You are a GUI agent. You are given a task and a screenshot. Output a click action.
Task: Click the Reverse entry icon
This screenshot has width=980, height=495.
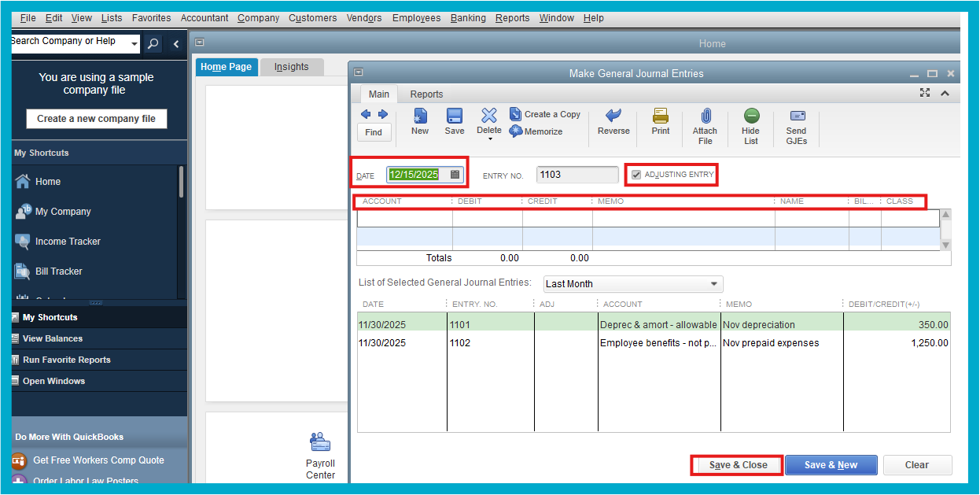tap(613, 116)
